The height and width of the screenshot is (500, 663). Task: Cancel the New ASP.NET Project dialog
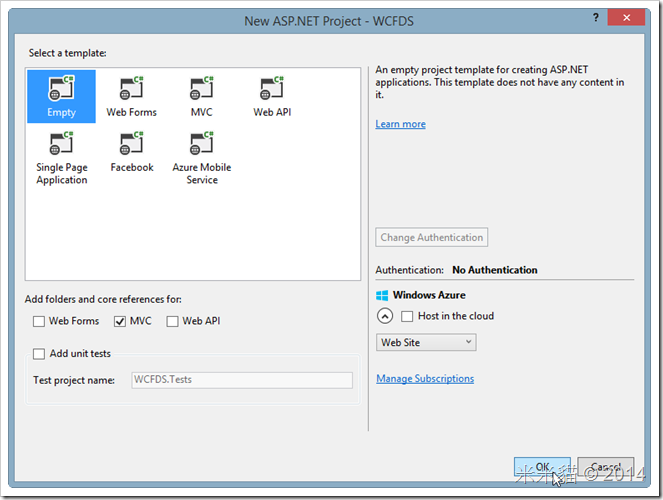pos(605,467)
